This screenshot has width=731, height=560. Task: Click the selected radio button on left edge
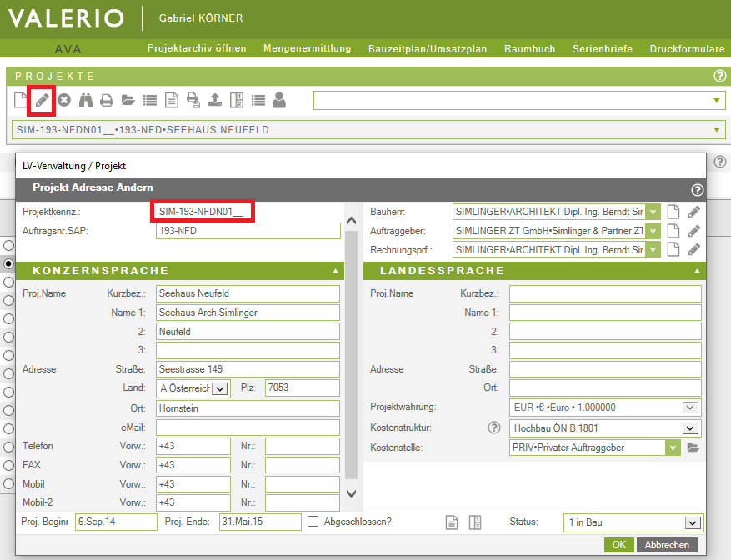click(x=8, y=263)
